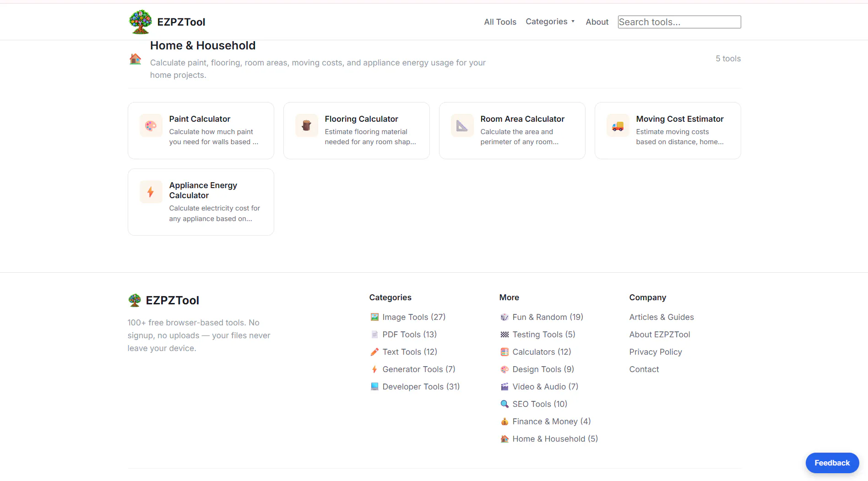Go to Home & Household (5) footer link
The height and width of the screenshot is (481, 868).
pos(555,439)
